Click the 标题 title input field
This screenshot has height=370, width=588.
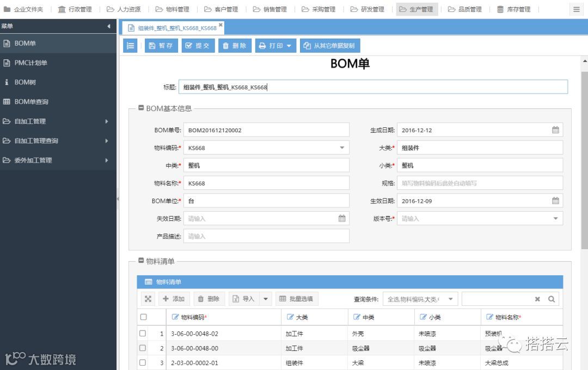[373, 87]
